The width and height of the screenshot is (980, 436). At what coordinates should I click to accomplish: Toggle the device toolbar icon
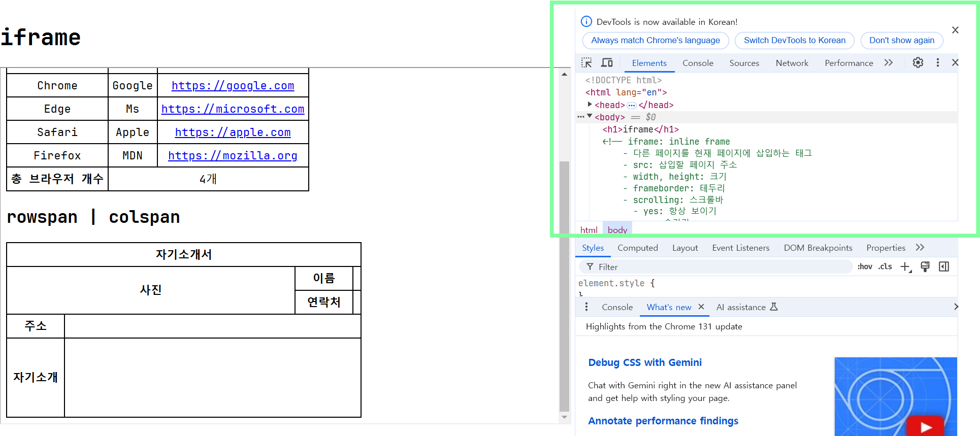[x=607, y=63]
